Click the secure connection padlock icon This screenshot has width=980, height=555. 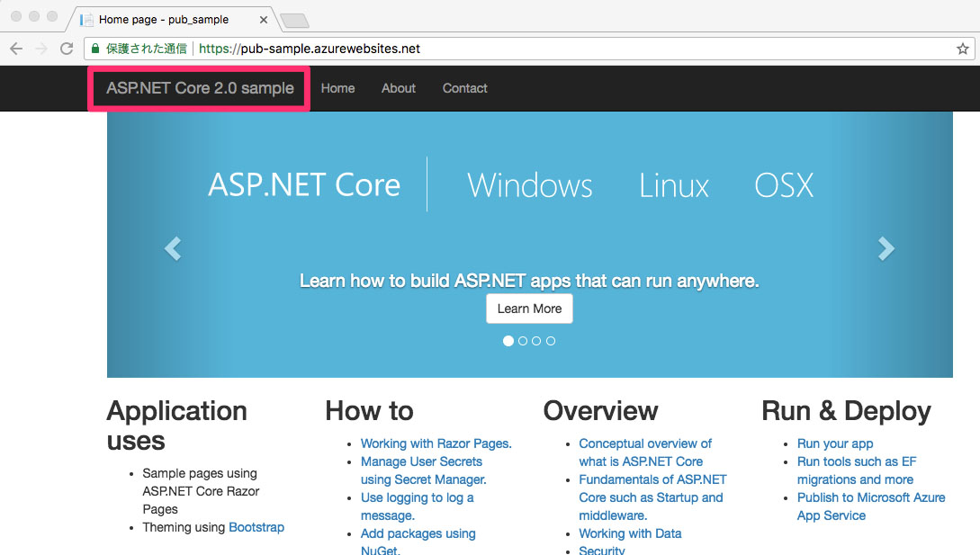point(94,49)
